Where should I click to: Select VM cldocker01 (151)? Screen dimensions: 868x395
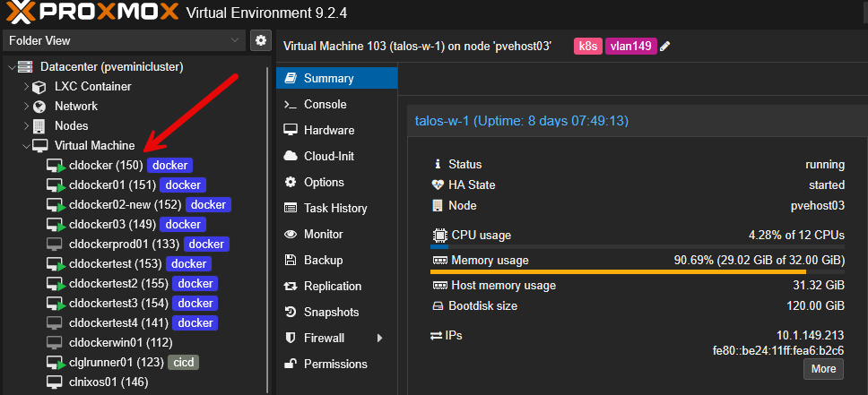click(112, 185)
